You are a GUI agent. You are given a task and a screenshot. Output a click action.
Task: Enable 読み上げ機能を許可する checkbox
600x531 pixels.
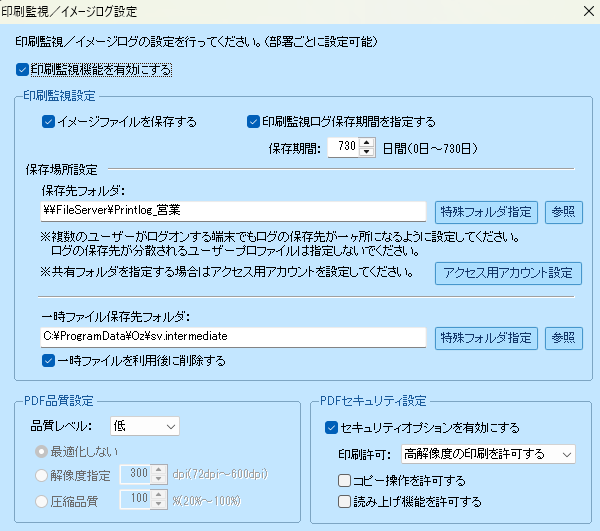[x=346, y=501]
